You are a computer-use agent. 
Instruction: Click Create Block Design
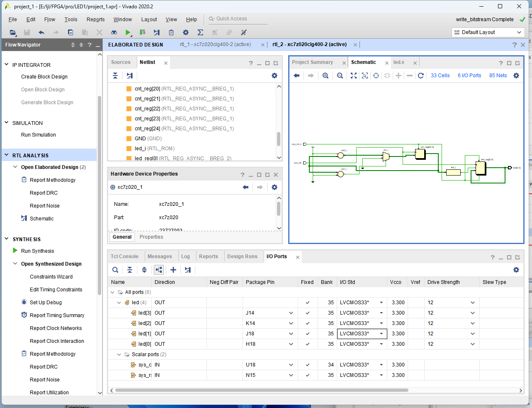pos(44,77)
